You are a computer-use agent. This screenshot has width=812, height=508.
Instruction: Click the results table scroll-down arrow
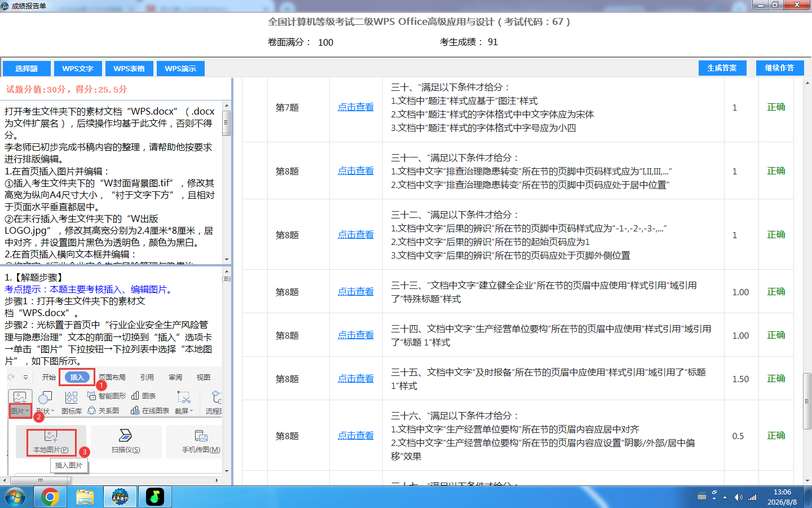[807, 481]
